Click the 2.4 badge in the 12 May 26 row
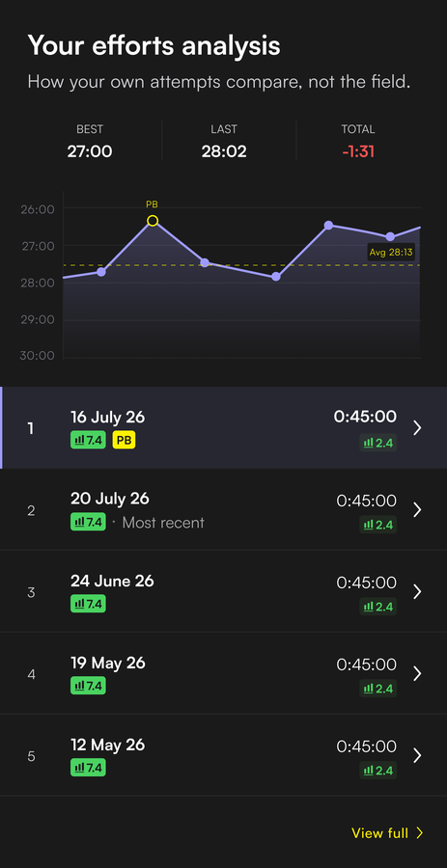Image resolution: width=447 pixels, height=868 pixels. 378,770
